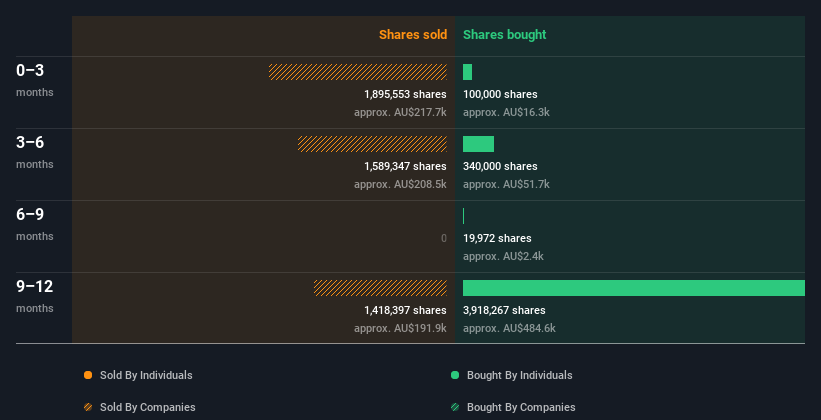821x420 pixels.
Task: Click the 9–12 months sold hatched bar
Action: pos(380,288)
